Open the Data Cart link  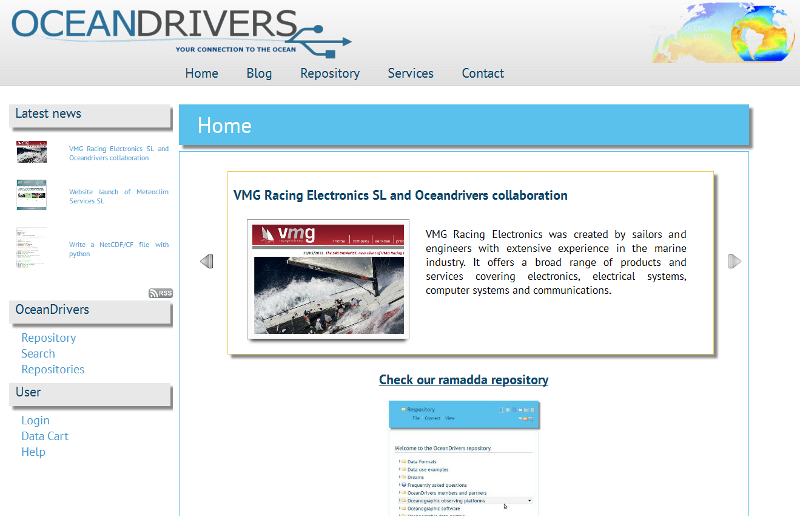click(x=44, y=436)
